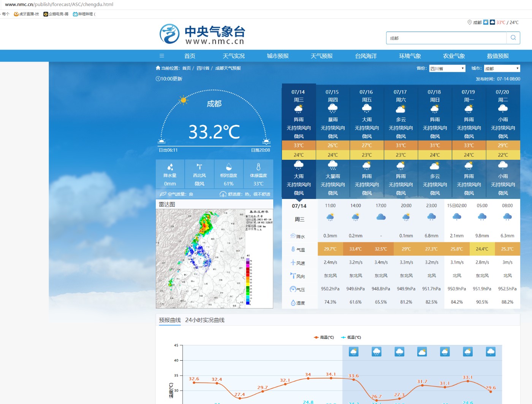Click the 33.6 high temperature chart point
This screenshot has width=532, height=404.
pos(353,380)
